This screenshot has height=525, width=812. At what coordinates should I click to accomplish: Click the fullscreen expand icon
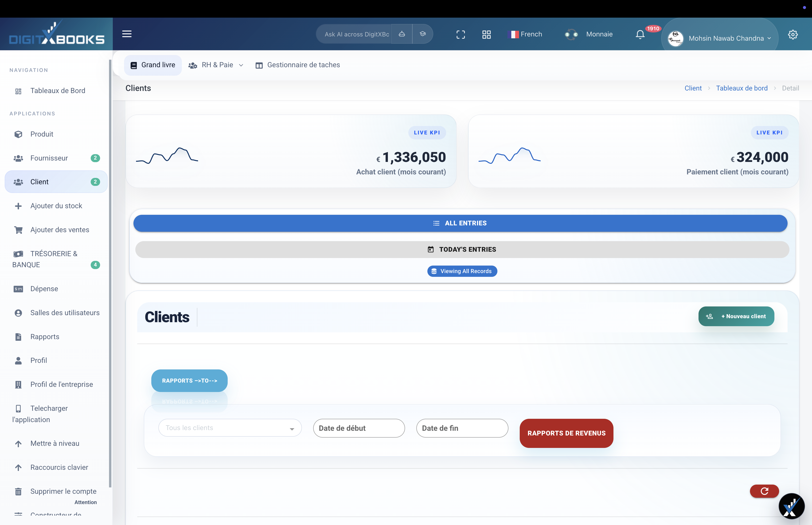click(461, 34)
